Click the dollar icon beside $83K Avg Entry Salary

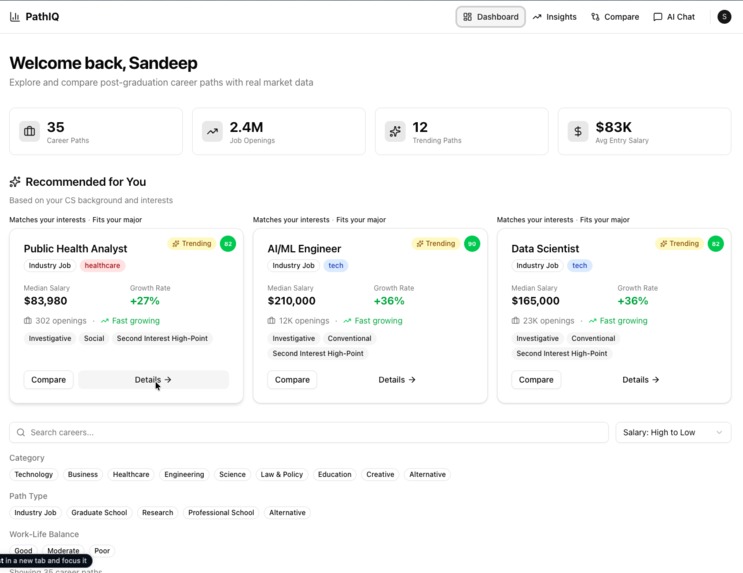click(x=578, y=131)
